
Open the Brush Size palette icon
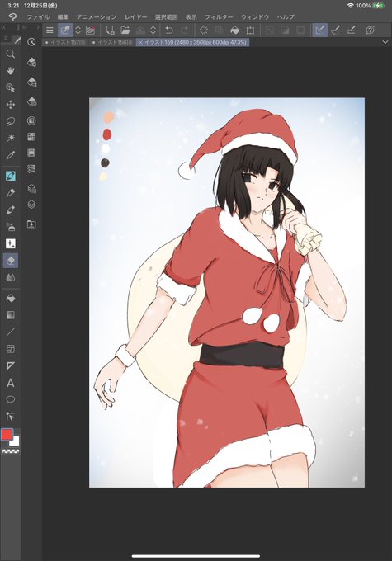tap(31, 101)
